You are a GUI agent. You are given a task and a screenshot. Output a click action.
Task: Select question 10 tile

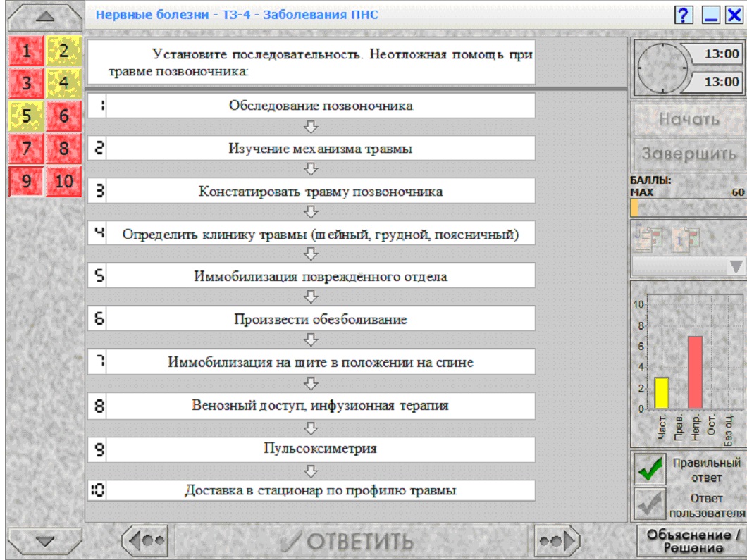click(x=64, y=182)
